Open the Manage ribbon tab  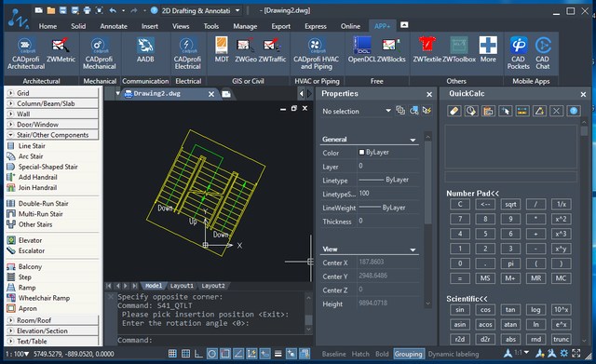tap(245, 26)
